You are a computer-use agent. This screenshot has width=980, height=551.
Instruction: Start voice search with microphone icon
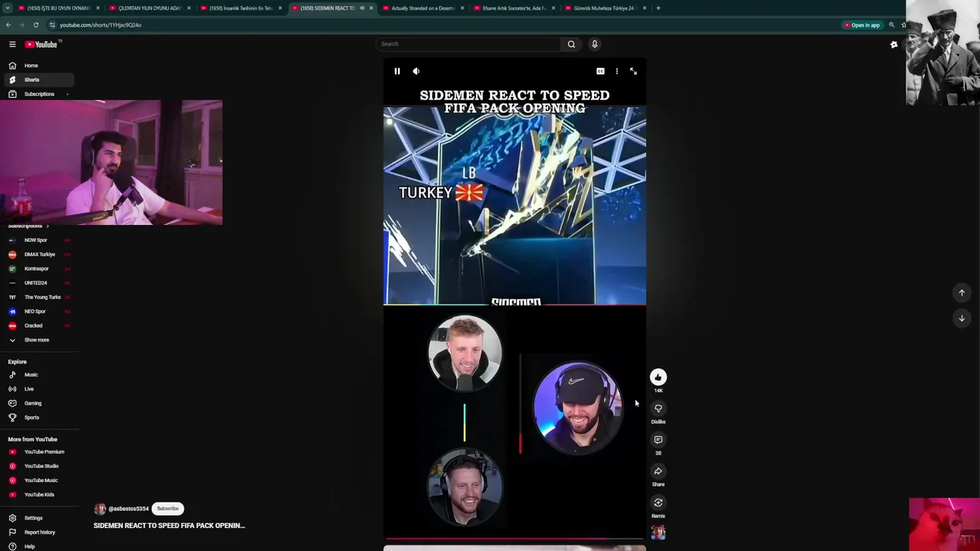coord(594,44)
